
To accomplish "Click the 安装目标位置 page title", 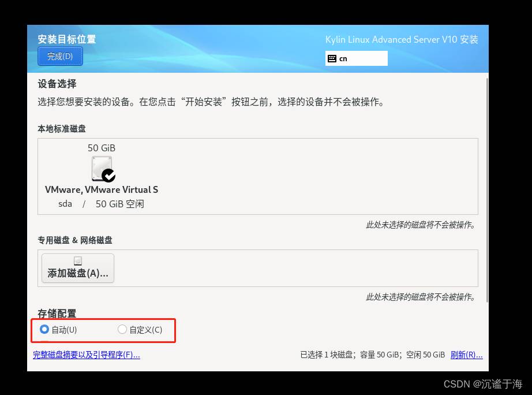I will 67,39.
